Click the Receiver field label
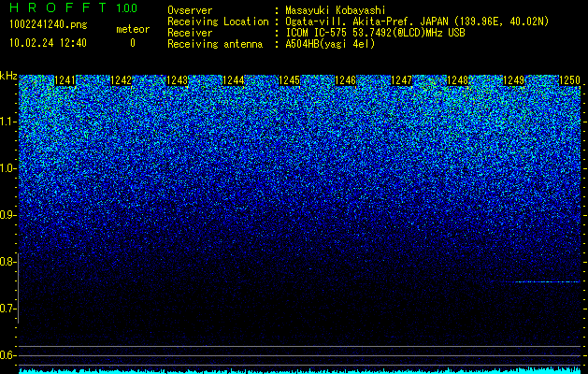Image resolution: width=588 pixels, height=374 pixels. 190,33
